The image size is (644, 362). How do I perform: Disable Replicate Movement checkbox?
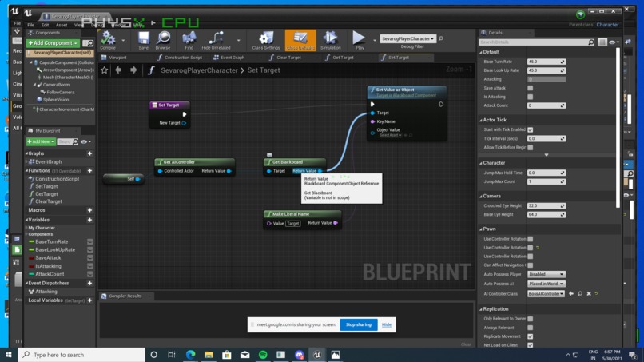coord(531,336)
